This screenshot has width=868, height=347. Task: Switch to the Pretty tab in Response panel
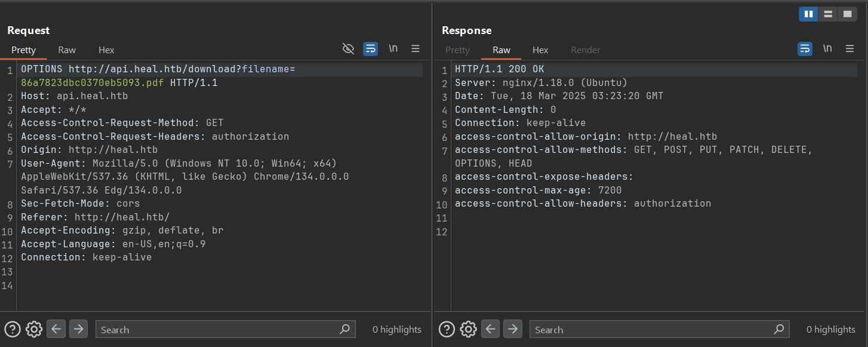click(458, 50)
